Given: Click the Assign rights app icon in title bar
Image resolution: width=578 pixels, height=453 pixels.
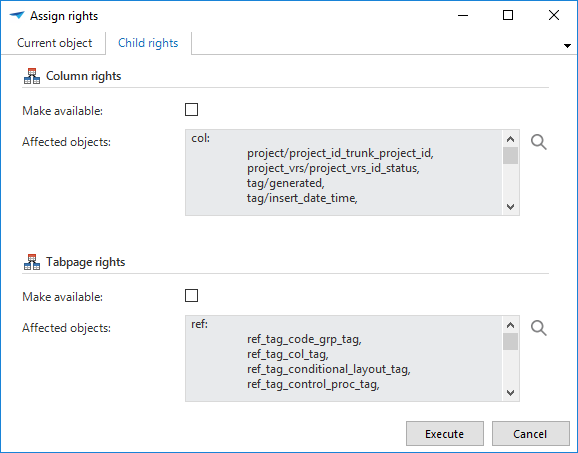Looking at the screenshot, I should [17, 15].
